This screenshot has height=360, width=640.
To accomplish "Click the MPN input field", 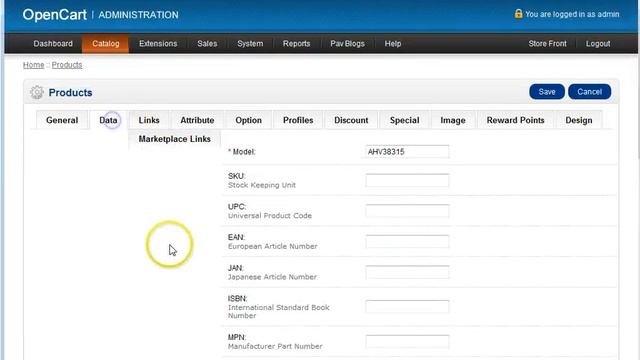I will (407, 341).
